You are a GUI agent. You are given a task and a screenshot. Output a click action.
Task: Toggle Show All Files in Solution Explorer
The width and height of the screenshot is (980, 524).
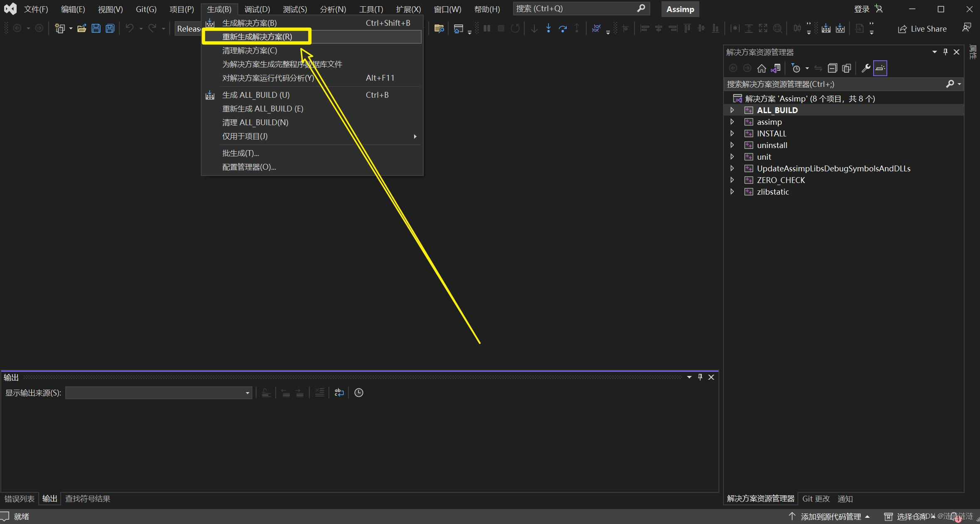pyautogui.click(x=846, y=68)
